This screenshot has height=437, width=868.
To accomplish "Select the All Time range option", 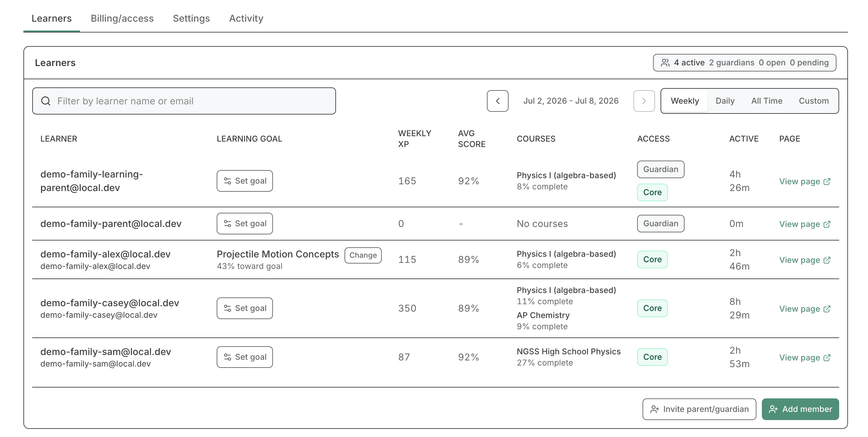I will pyautogui.click(x=767, y=101).
